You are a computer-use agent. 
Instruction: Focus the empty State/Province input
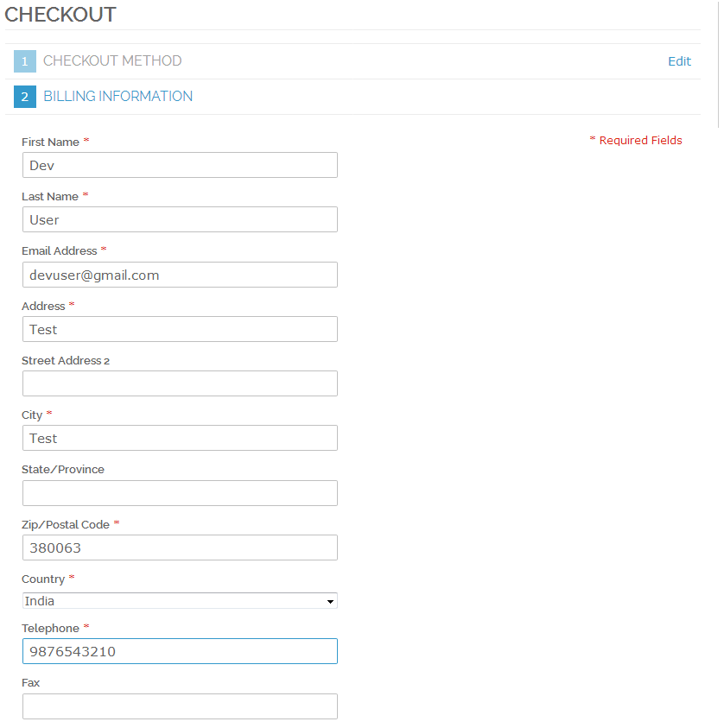[x=180, y=493]
